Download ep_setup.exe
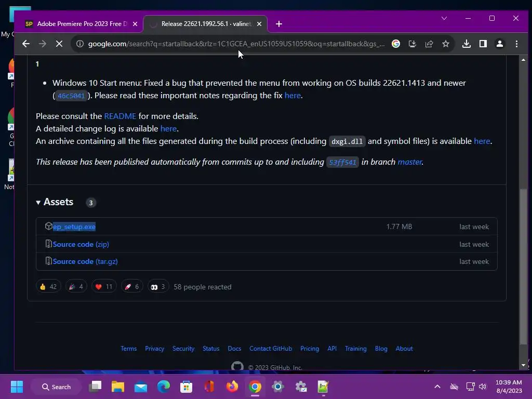This screenshot has width=532, height=399. (x=74, y=227)
